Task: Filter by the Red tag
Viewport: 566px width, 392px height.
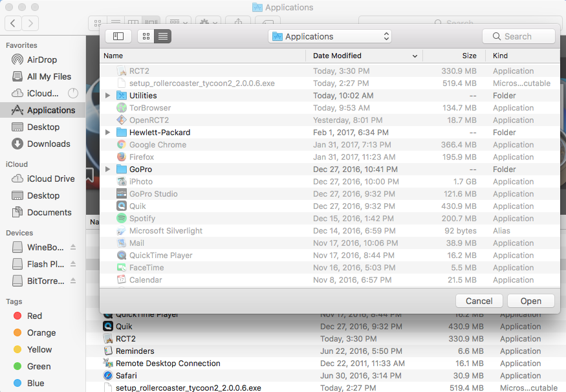Action: (43, 316)
